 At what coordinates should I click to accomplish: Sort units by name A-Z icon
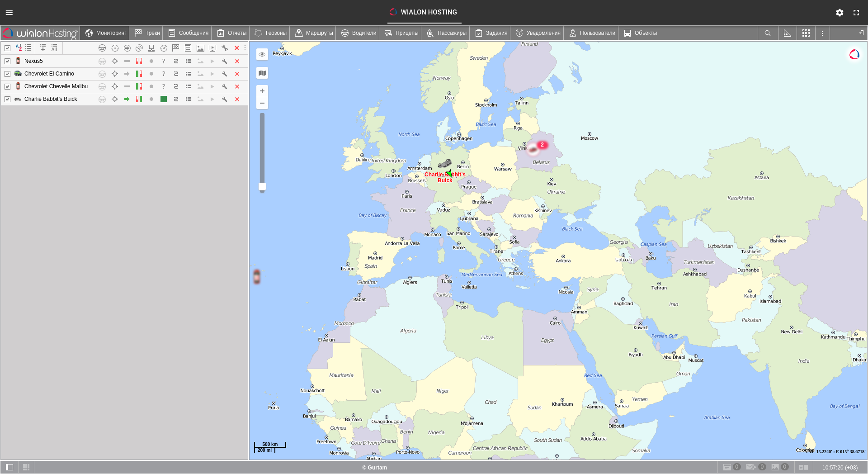click(x=19, y=47)
